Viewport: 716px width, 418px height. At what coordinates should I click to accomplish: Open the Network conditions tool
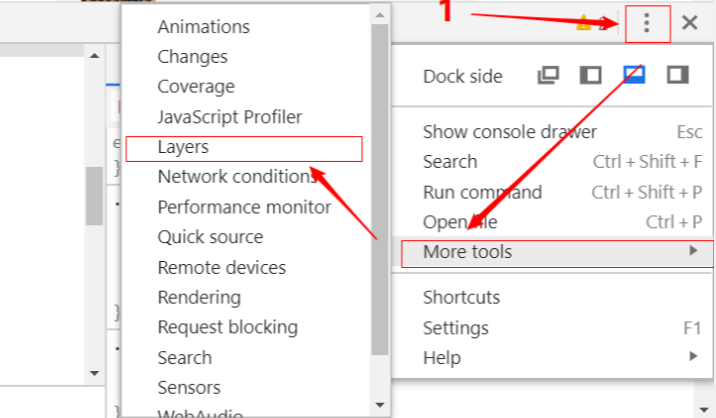(237, 177)
